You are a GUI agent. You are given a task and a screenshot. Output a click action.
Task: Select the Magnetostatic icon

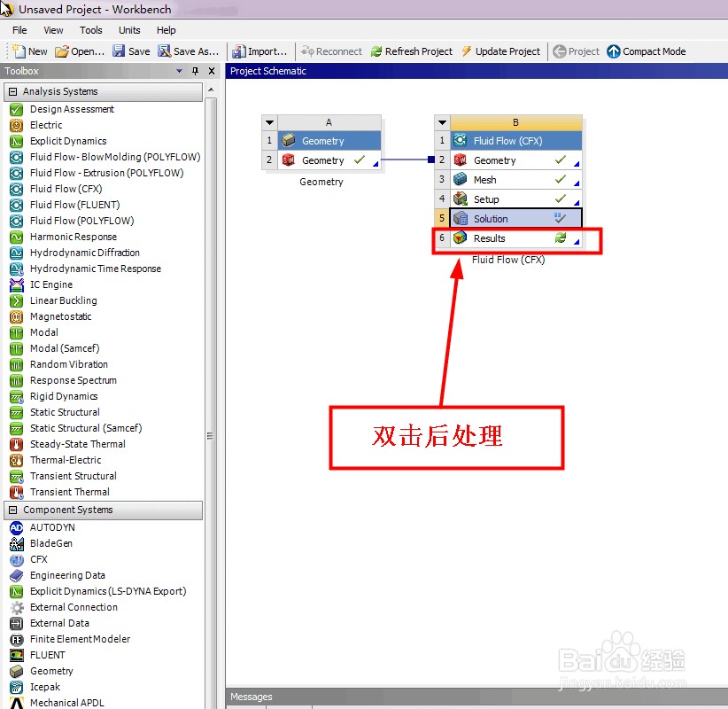pos(16,317)
